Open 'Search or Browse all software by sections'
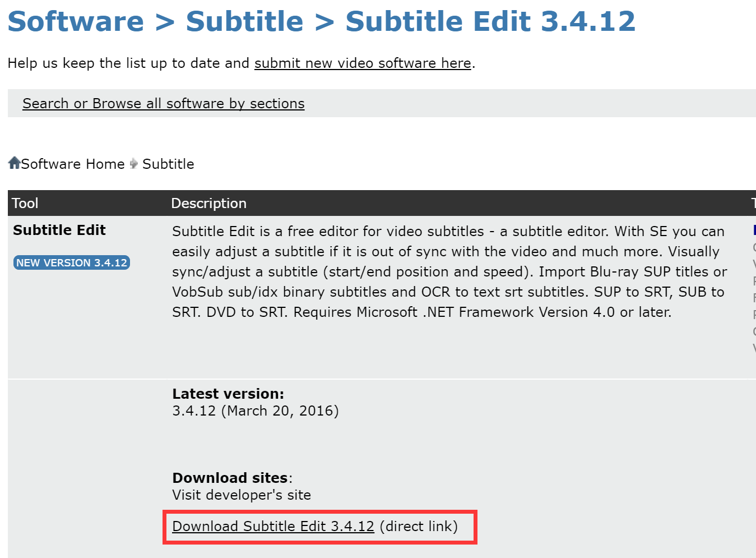 tap(163, 104)
